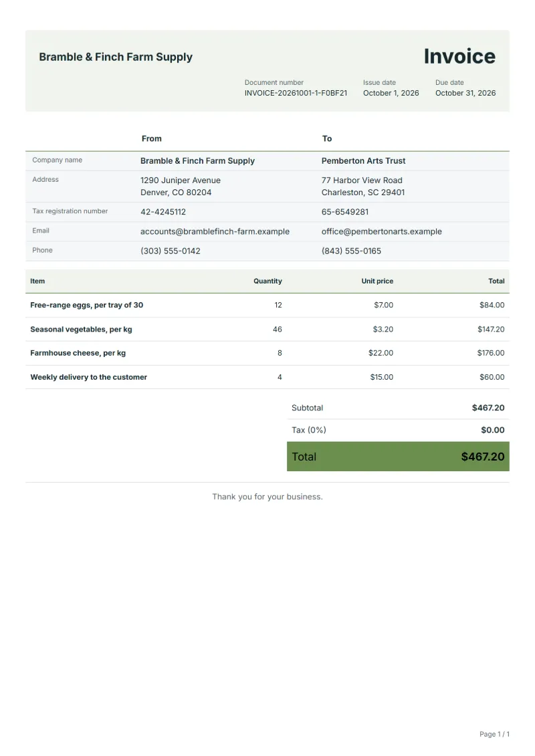535x756 pixels.
Task: Click unit price $3.20
Action: coord(383,330)
